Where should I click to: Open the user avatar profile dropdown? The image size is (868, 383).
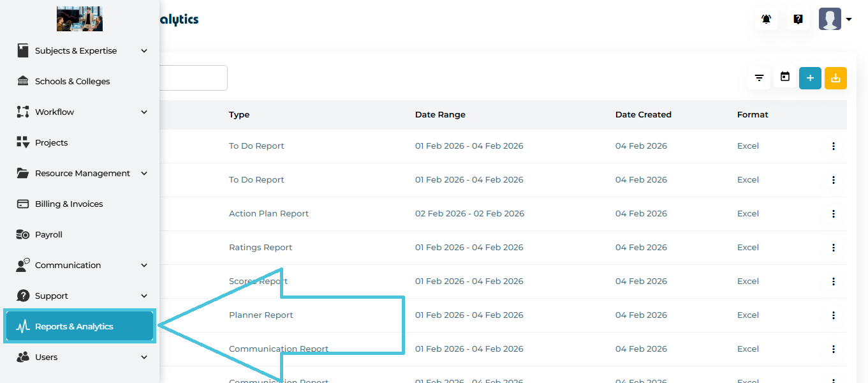[835, 19]
